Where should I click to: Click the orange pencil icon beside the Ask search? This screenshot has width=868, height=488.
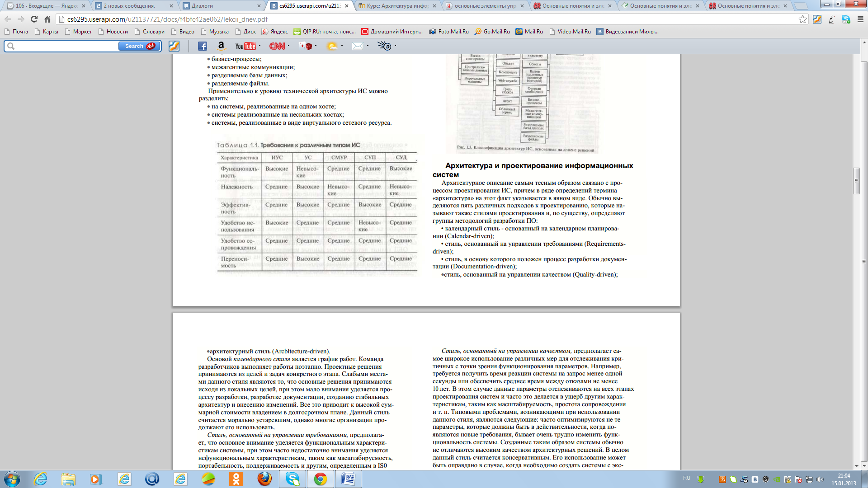[174, 46]
